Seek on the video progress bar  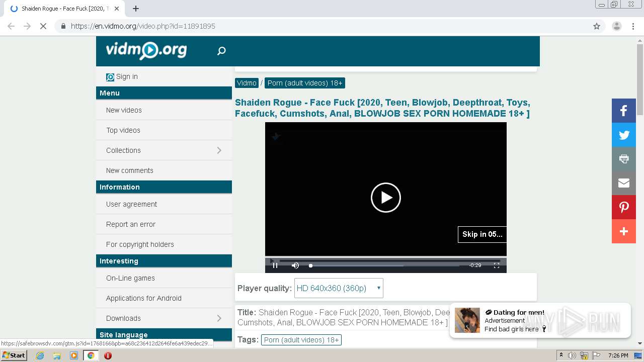pyautogui.click(x=385, y=265)
